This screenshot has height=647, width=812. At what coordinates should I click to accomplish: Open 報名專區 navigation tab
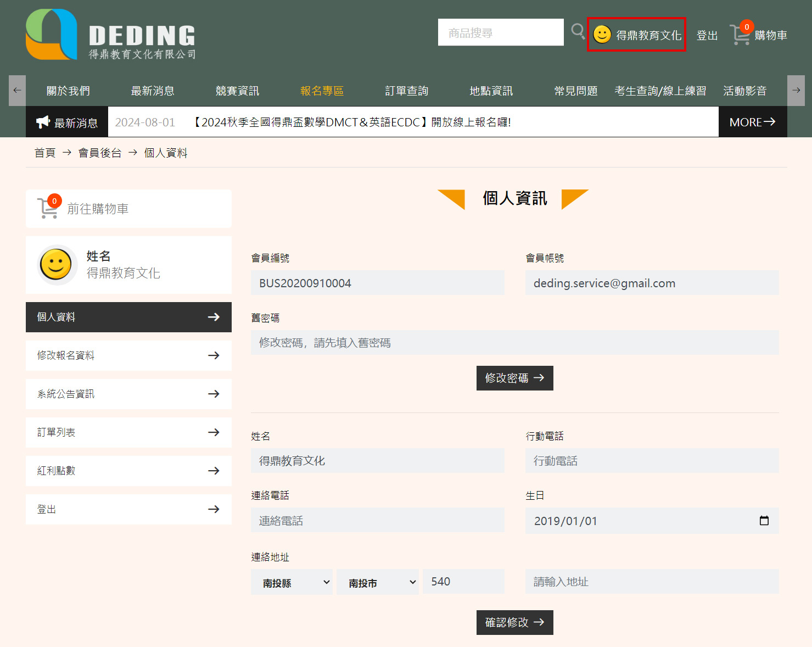(322, 91)
